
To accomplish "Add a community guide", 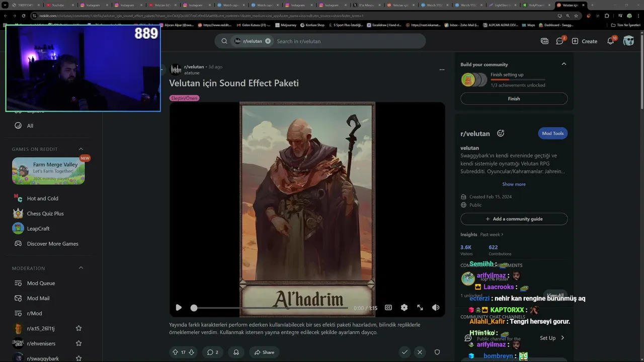I will [x=514, y=219].
